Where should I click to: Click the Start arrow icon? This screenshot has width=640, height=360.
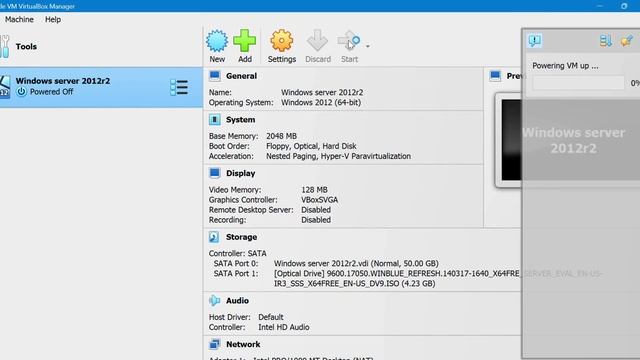click(x=349, y=41)
